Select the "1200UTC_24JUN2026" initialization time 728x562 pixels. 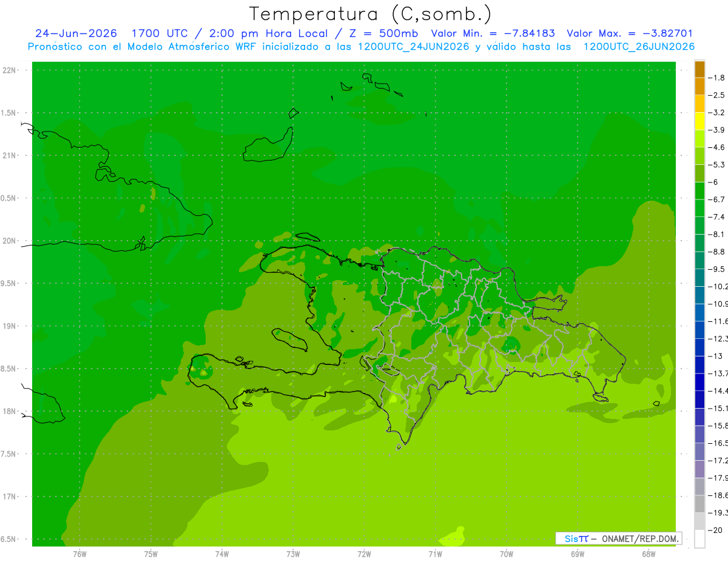[x=413, y=47]
